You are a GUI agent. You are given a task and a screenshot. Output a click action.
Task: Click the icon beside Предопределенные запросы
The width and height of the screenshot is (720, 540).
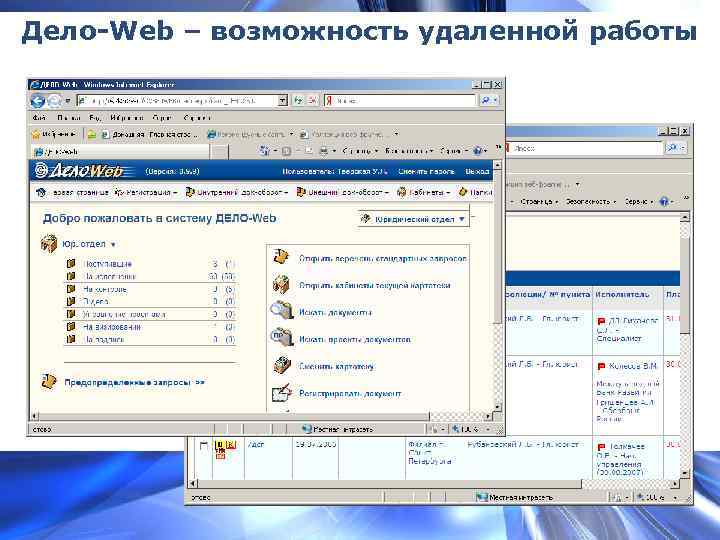click(x=49, y=382)
